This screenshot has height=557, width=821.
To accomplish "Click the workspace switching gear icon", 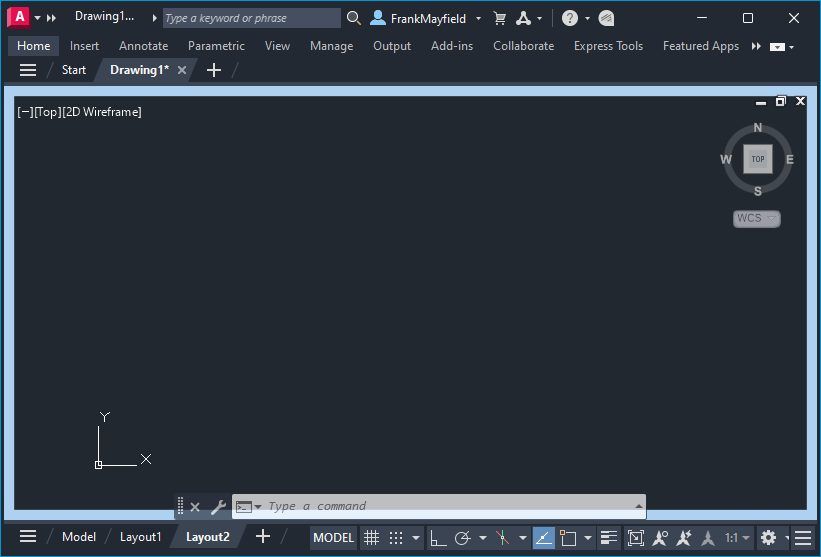I will pyautogui.click(x=768, y=538).
